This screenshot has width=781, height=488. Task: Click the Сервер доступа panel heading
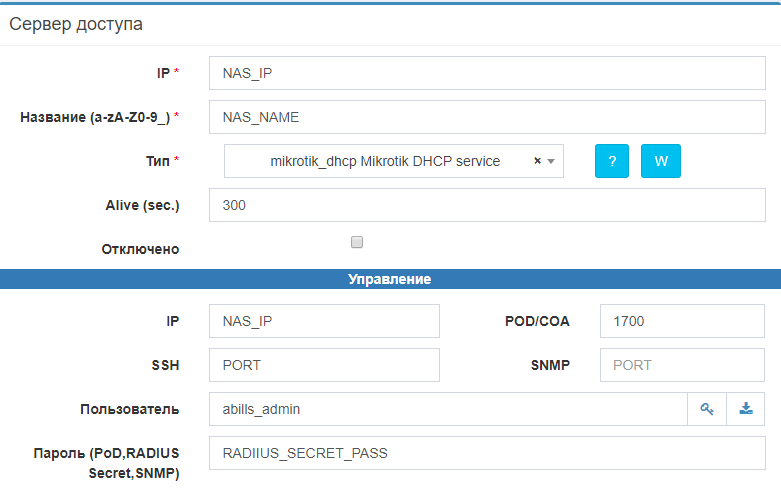click(x=76, y=25)
